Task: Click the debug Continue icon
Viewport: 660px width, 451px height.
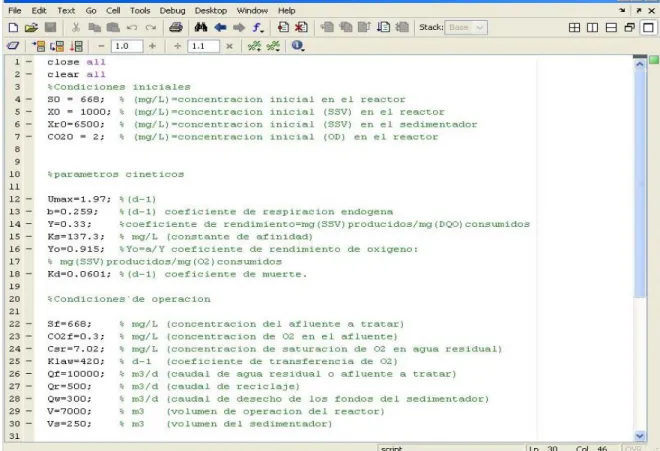Action: (x=383, y=28)
